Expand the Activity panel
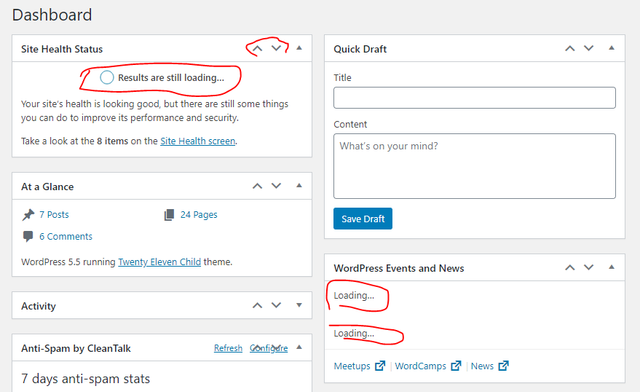Screen dimensions: 640x392 click(x=299, y=305)
